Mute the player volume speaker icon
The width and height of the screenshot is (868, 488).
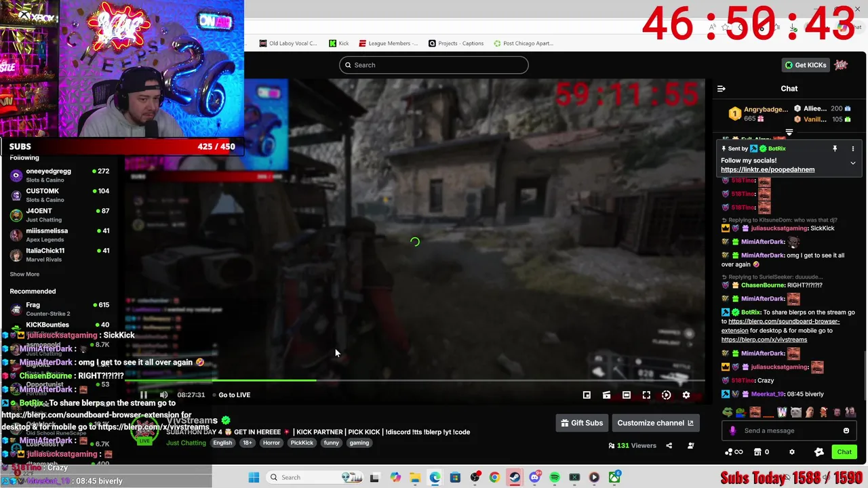163,395
